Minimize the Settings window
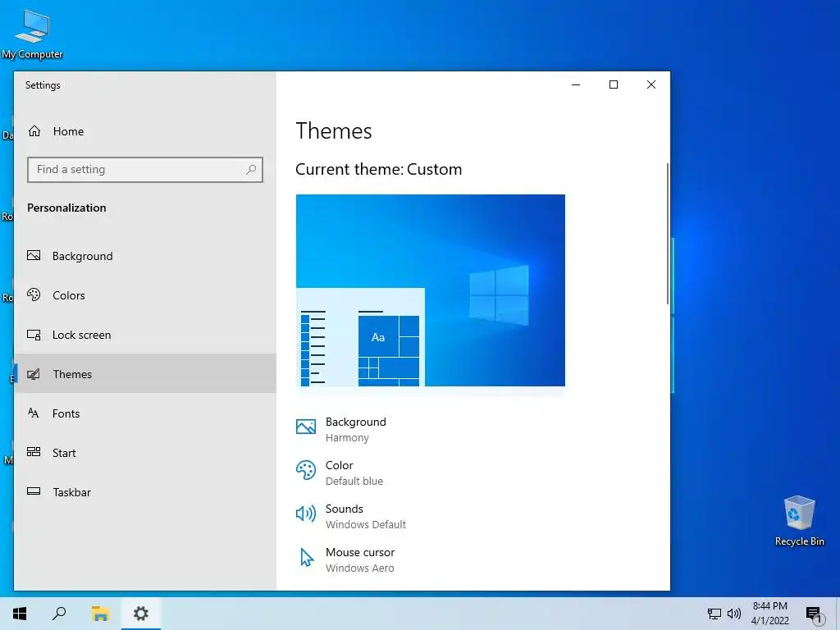 click(x=576, y=84)
